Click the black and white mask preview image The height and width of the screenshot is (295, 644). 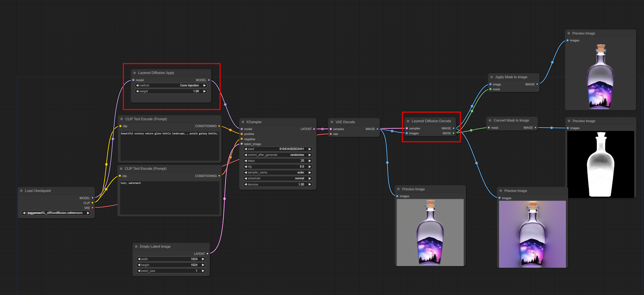click(x=601, y=164)
